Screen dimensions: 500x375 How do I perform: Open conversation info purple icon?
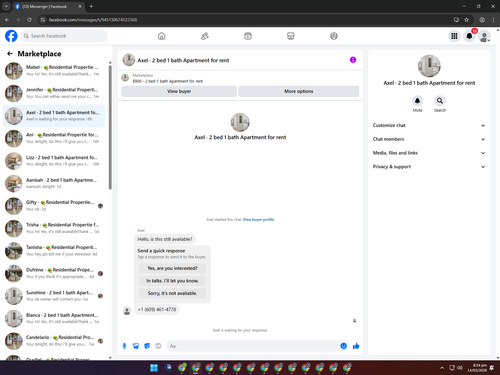(353, 60)
